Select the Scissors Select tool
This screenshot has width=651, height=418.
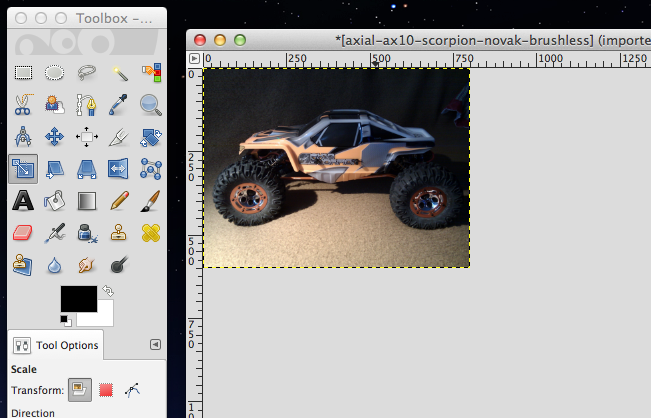(x=23, y=104)
